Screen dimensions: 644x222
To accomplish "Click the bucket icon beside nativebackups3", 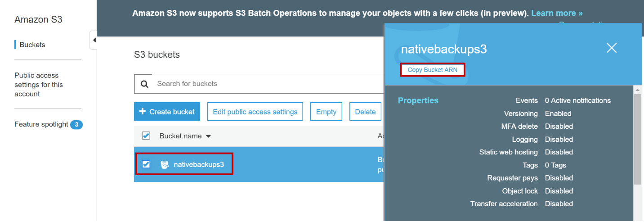I will pyautogui.click(x=165, y=164).
